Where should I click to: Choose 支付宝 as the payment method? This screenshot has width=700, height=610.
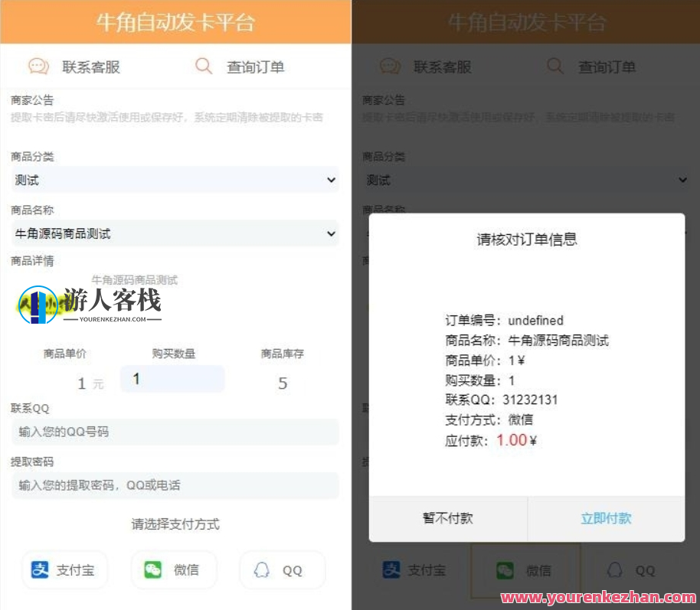click(64, 569)
